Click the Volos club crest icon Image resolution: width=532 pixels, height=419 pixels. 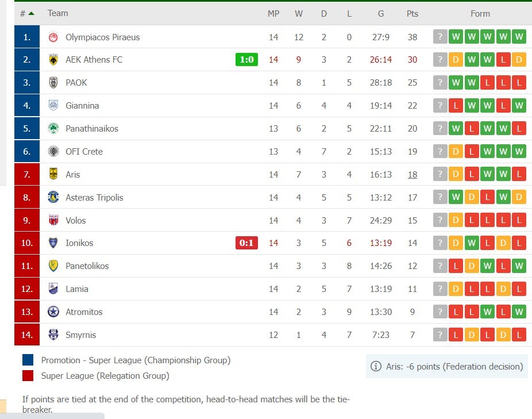click(x=53, y=220)
